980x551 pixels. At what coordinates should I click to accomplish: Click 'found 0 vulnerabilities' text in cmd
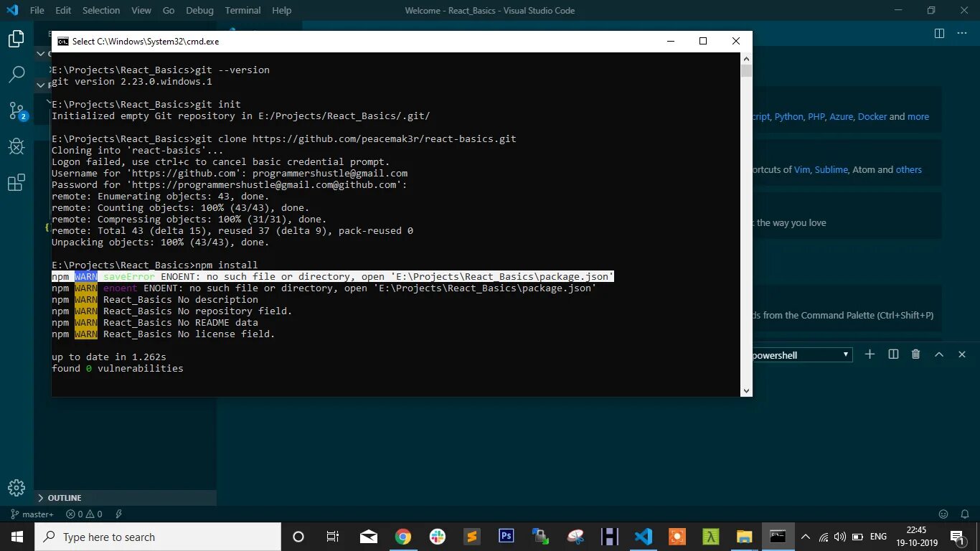(118, 369)
